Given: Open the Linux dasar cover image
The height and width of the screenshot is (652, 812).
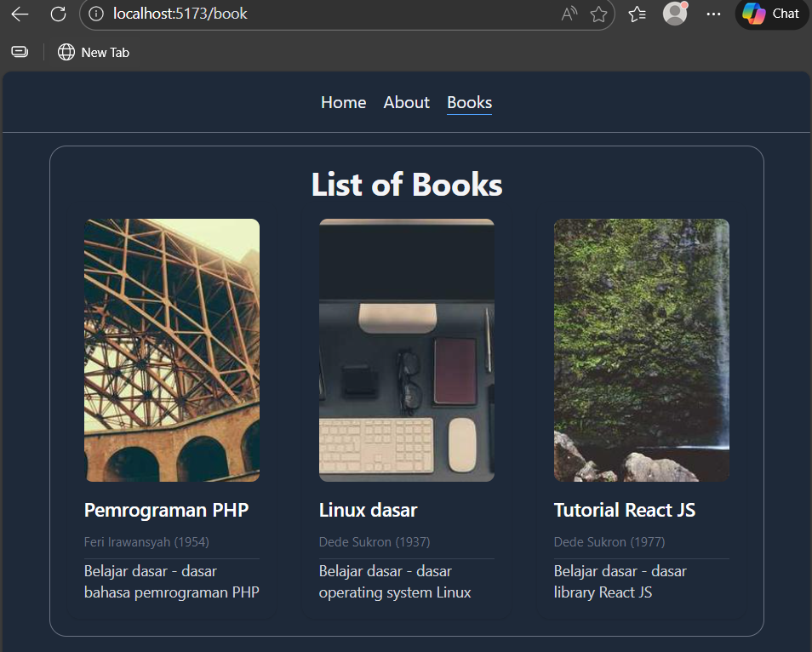Looking at the screenshot, I should [x=407, y=350].
